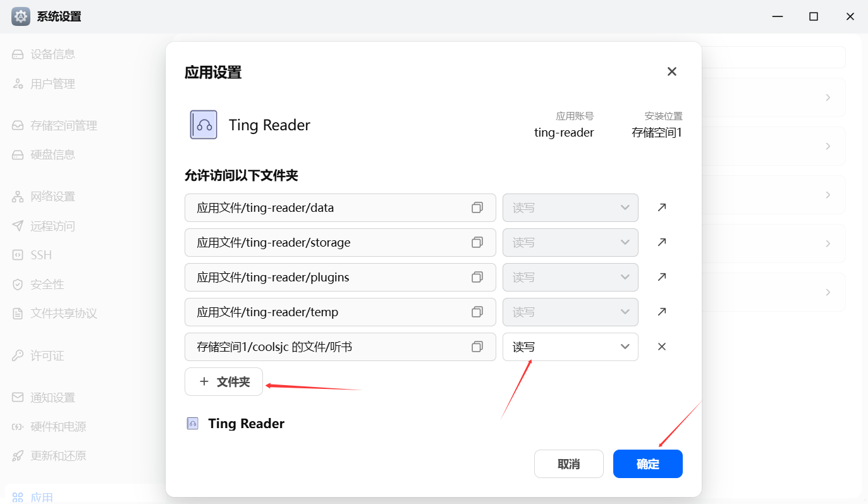This screenshot has width=868, height=504.
Task: Click the 文件共享协议 document icon
Action: (18, 314)
